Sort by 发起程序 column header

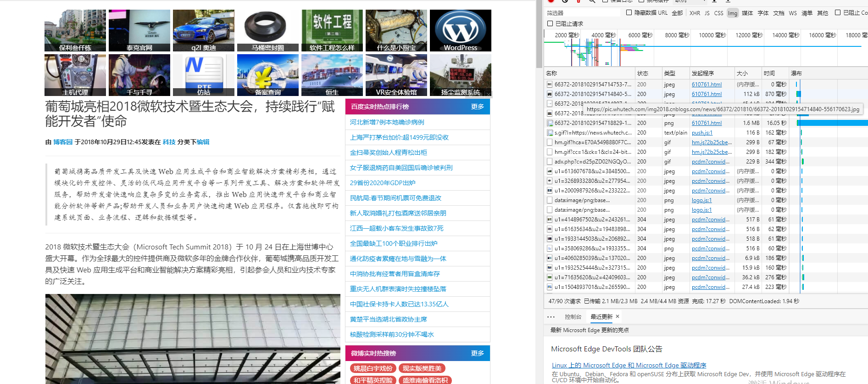pos(712,73)
